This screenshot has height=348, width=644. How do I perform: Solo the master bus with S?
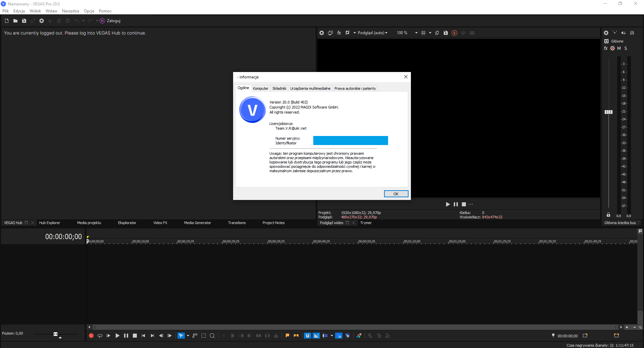(626, 48)
